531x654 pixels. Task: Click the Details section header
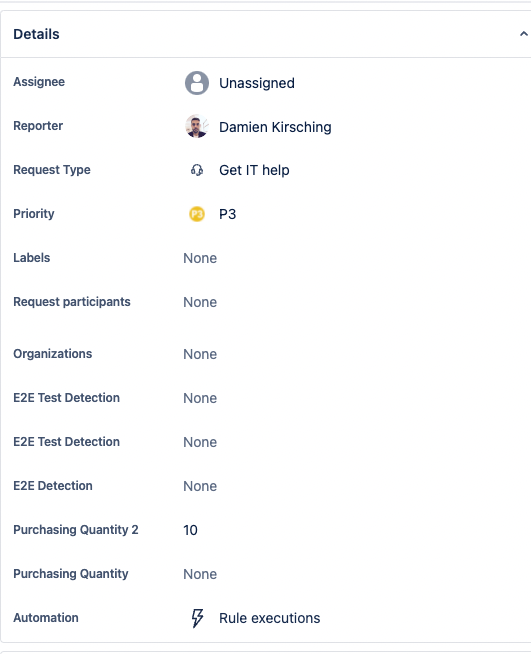(36, 34)
